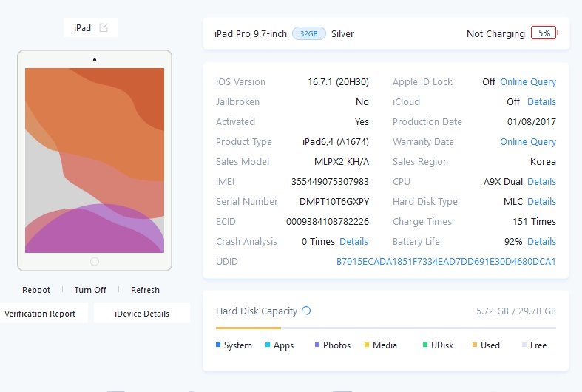The width and height of the screenshot is (582, 392).
Task: Click the iOS version 16.7.1 (20H30)
Action: (338, 81)
